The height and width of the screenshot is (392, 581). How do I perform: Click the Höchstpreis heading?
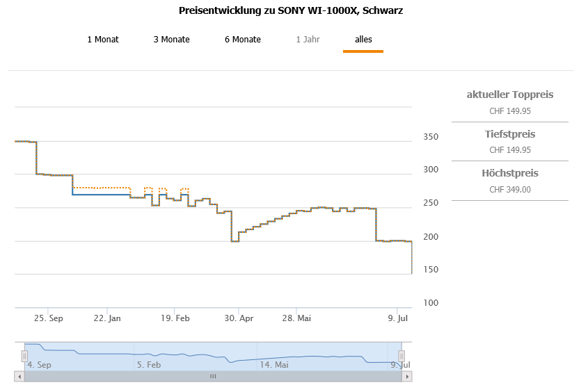click(x=510, y=173)
